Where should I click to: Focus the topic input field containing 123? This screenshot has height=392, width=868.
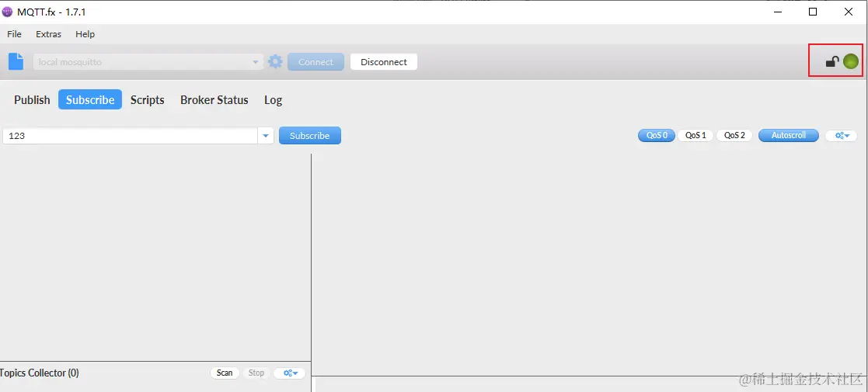coord(130,136)
